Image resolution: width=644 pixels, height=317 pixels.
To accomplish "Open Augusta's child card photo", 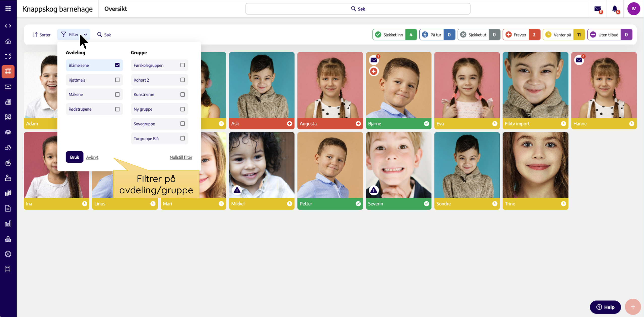I will (330, 85).
